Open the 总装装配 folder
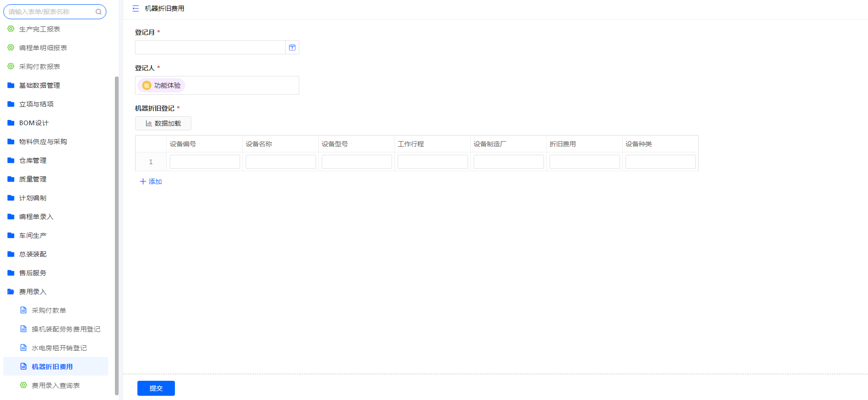 [33, 254]
